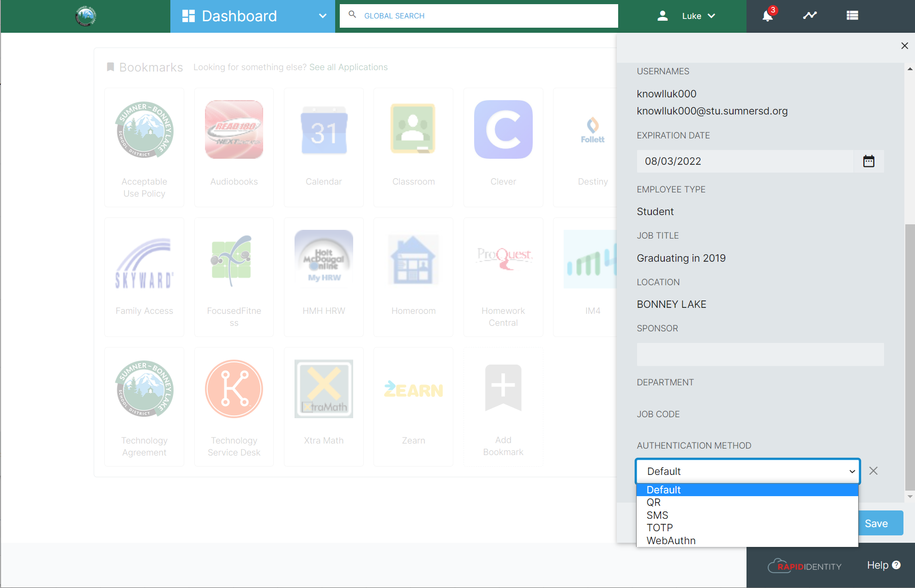Open the activity trend line icon
The width and height of the screenshot is (915, 588).
tap(810, 15)
